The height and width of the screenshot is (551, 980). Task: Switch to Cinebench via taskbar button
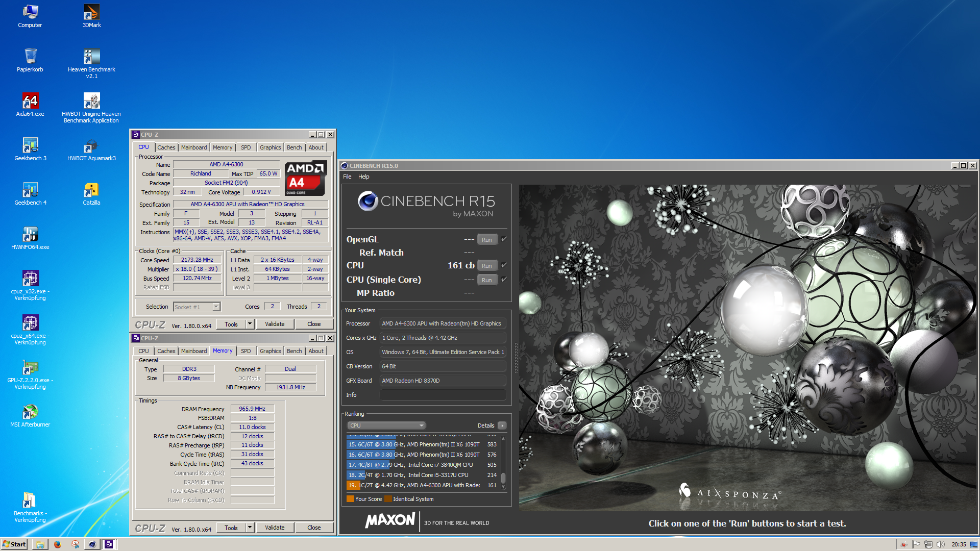pyautogui.click(x=92, y=544)
